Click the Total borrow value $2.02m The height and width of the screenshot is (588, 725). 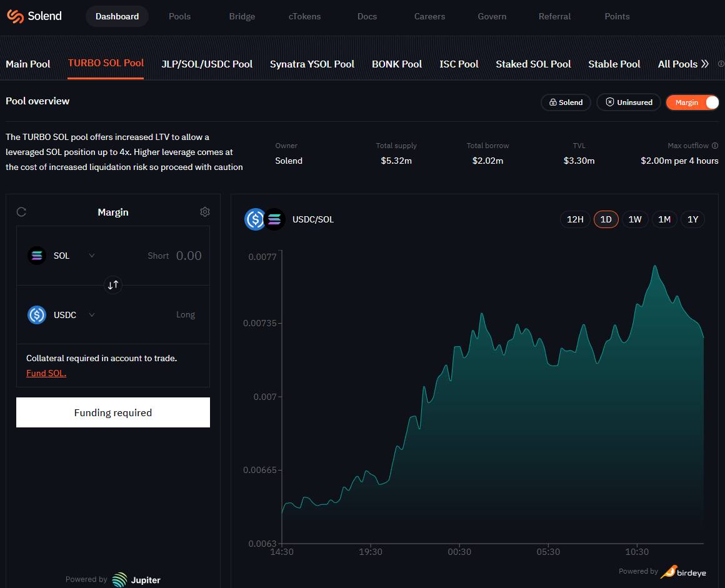[487, 161]
